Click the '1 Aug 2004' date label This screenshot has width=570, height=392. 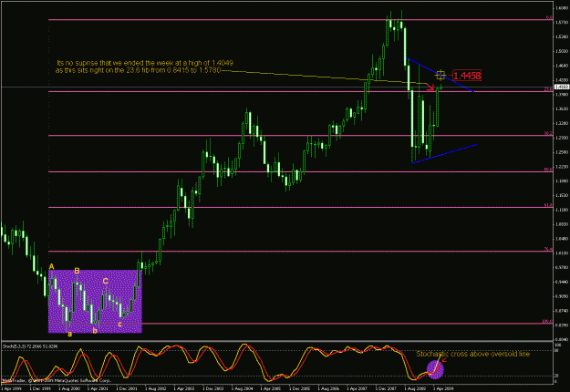[242, 388]
